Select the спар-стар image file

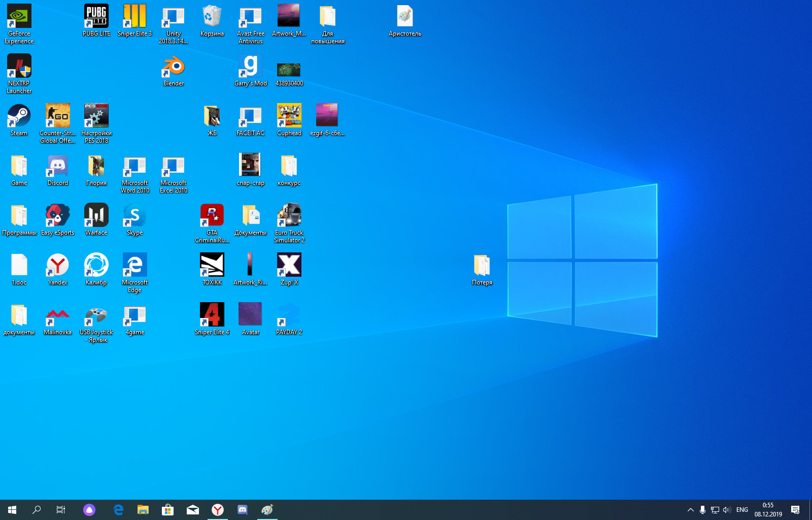(251, 170)
